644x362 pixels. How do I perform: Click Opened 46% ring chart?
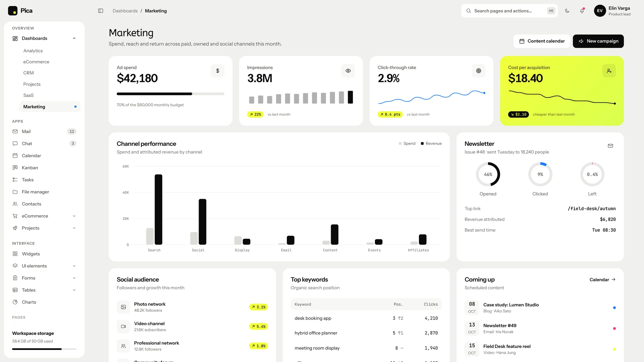488,174
